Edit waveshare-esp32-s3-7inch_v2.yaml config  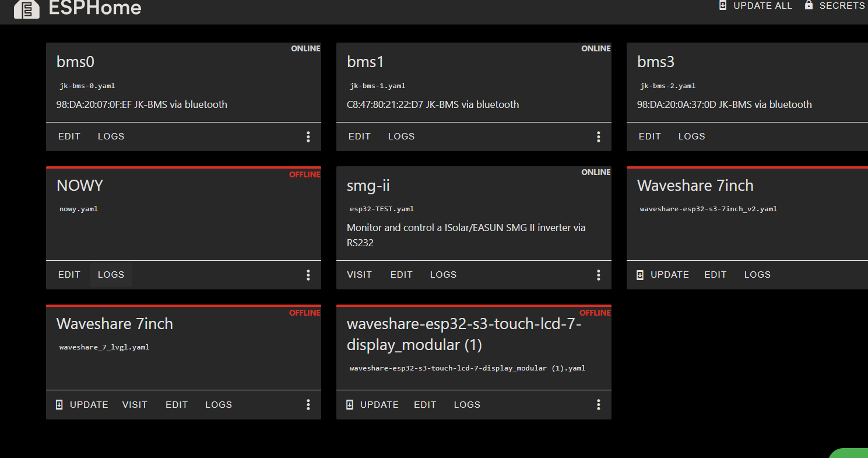tap(715, 275)
